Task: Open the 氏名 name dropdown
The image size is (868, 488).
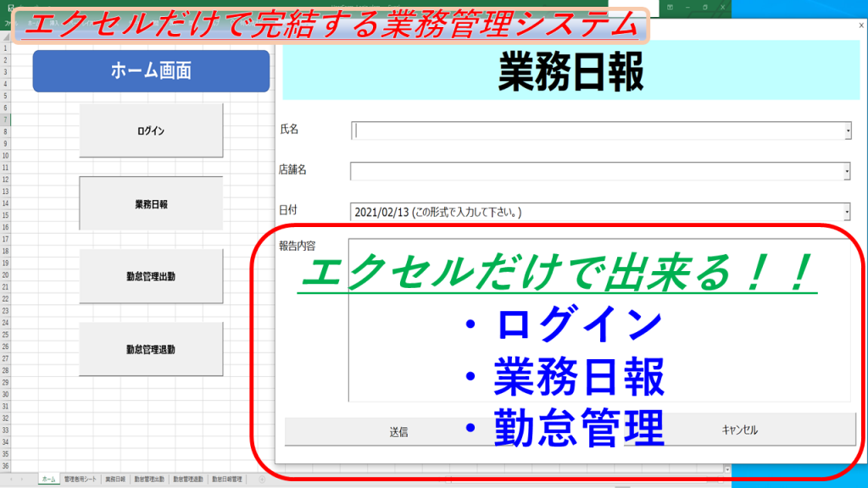Action: [x=846, y=130]
